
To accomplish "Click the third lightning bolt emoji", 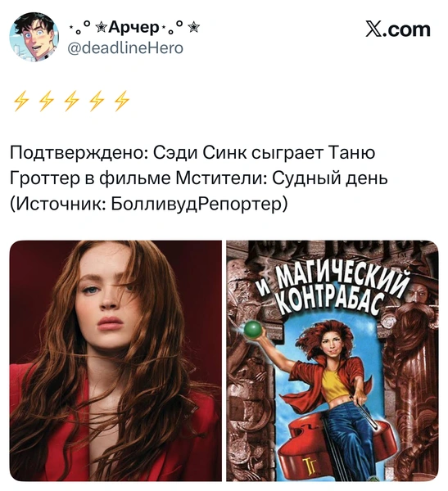I will point(71,101).
